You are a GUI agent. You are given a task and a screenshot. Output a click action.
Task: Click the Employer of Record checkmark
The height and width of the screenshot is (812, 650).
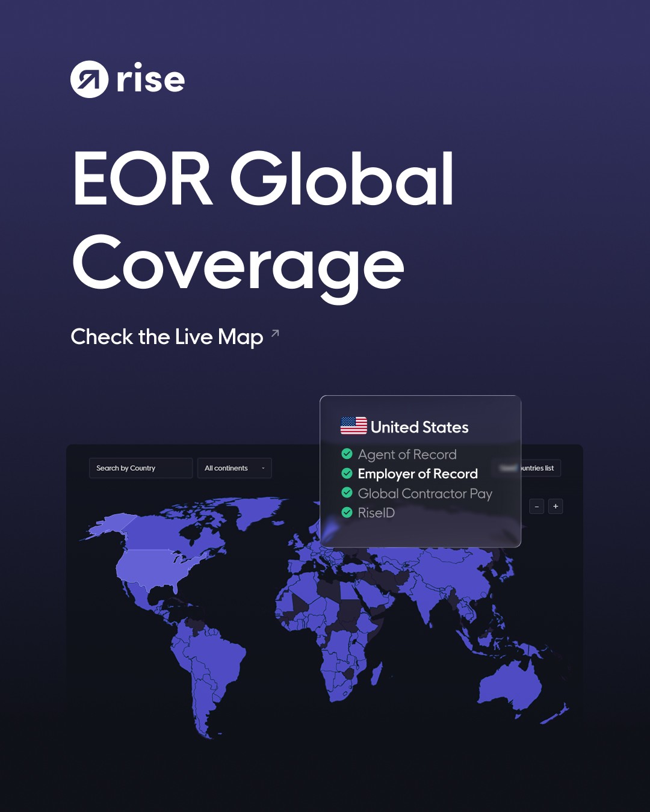[x=347, y=473]
